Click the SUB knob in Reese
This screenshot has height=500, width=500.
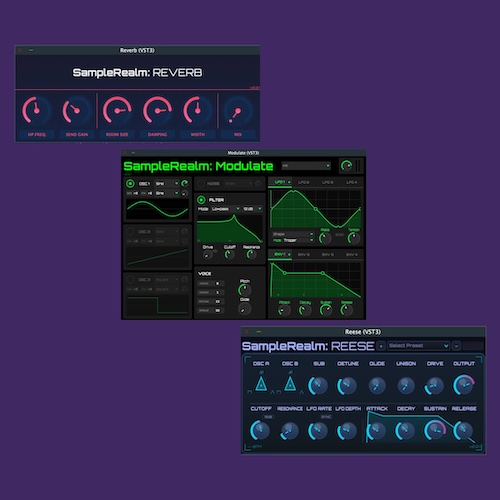[x=318, y=386]
